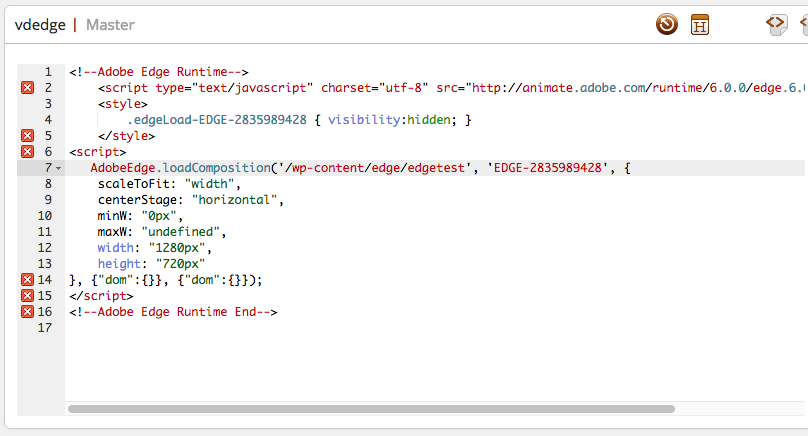Click the closing '</script>' tag on line 15
This screenshot has height=436, width=808.
point(101,295)
